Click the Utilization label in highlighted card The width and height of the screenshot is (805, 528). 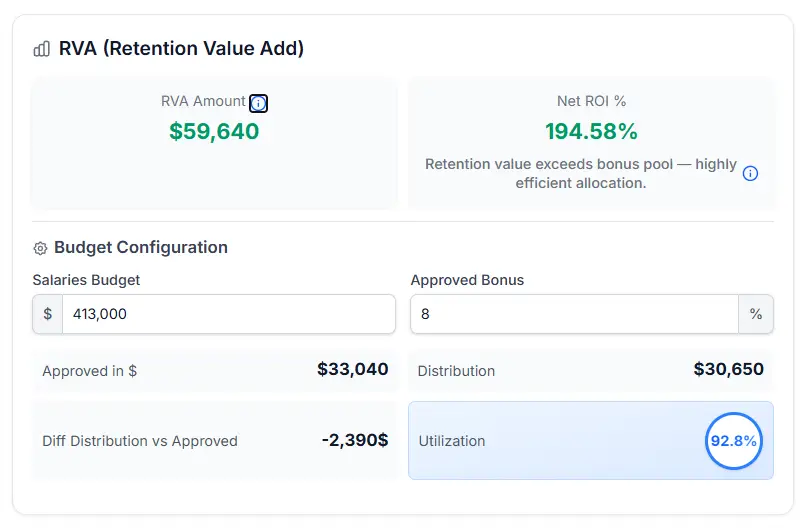452,441
